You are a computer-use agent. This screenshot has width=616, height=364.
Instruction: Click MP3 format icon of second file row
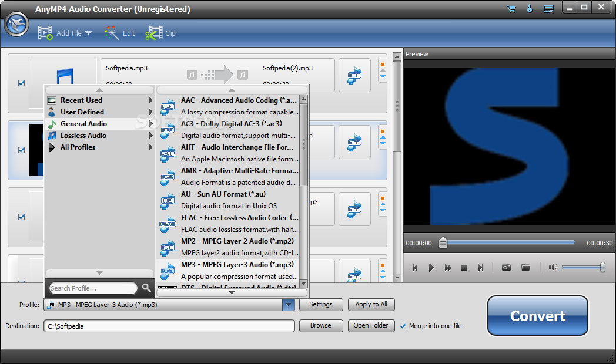(x=354, y=142)
